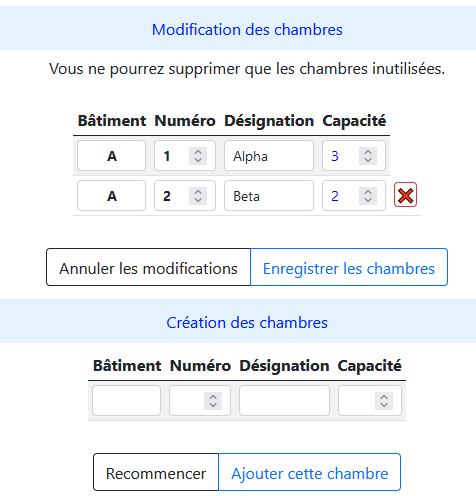Raise capacity of the Beta room
The height and width of the screenshot is (496, 476).
click(368, 192)
